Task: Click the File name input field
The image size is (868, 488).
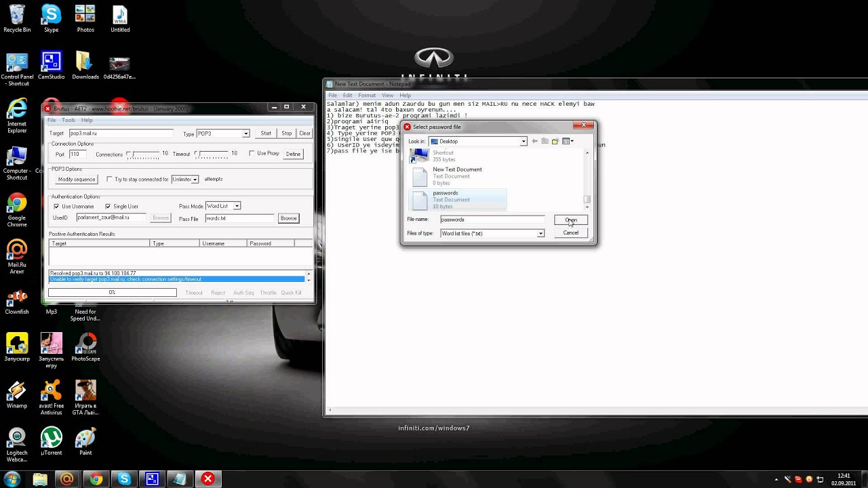Action: 492,220
